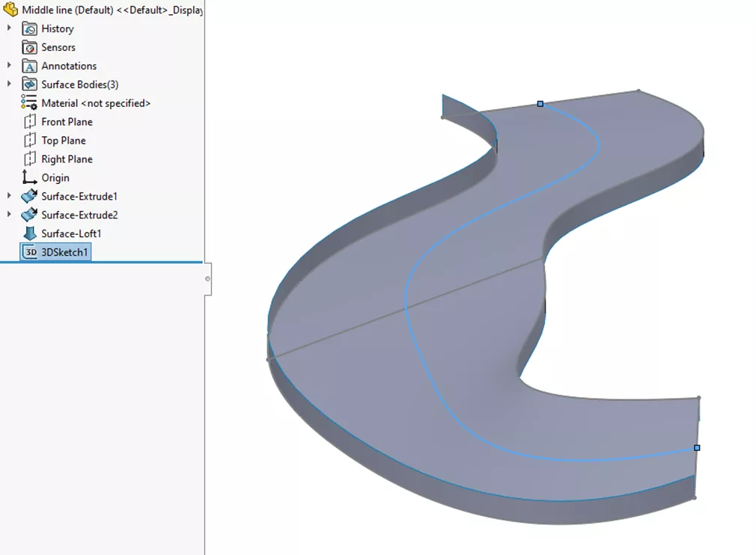This screenshot has width=756, height=555.
Task: Click the Surface-Extrude2 feature icon
Action: click(28, 215)
